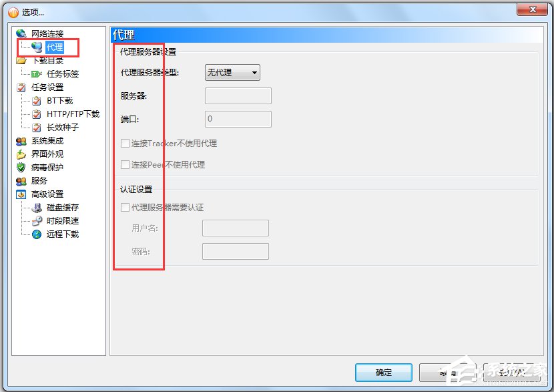The width and height of the screenshot is (554, 392).
Task: Toggle 连接Peer不使用代理 checkbox
Action: 125,164
